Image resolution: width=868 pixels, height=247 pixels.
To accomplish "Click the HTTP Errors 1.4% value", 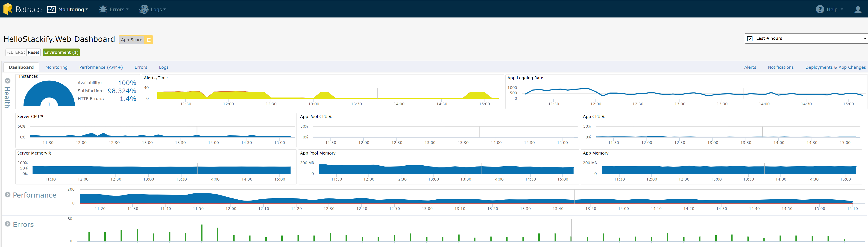I will click(x=128, y=99).
